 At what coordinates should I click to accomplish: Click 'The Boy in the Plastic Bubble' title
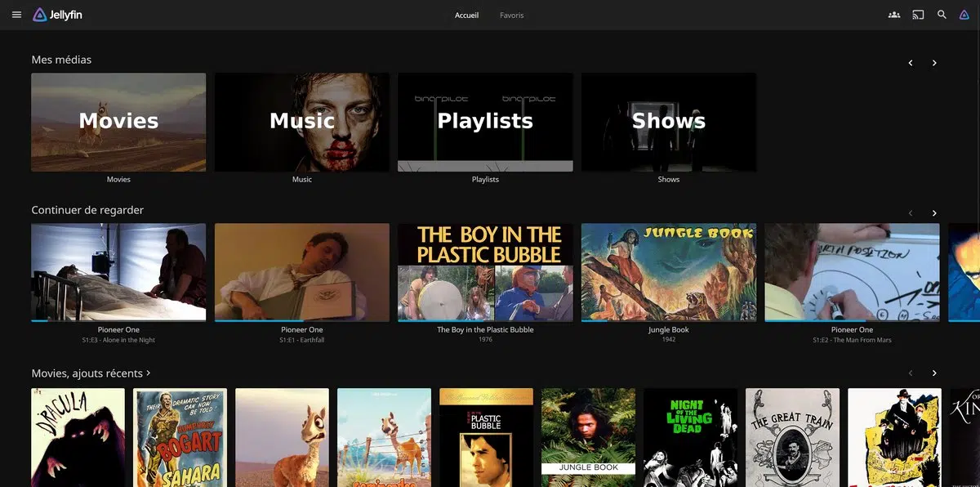(x=485, y=330)
